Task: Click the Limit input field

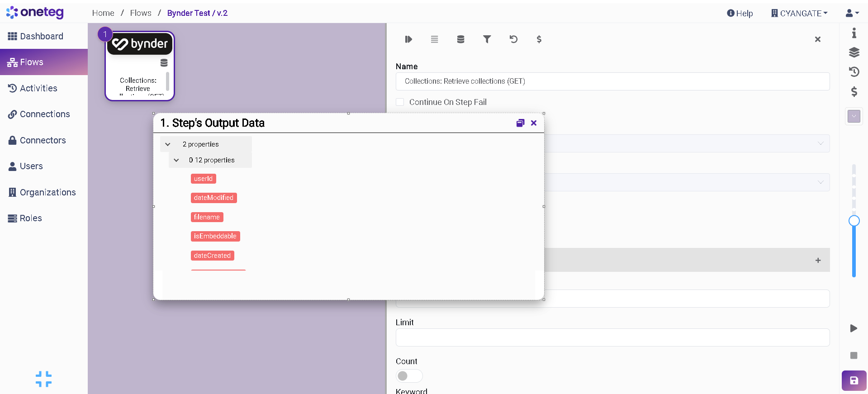Action: tap(612, 337)
